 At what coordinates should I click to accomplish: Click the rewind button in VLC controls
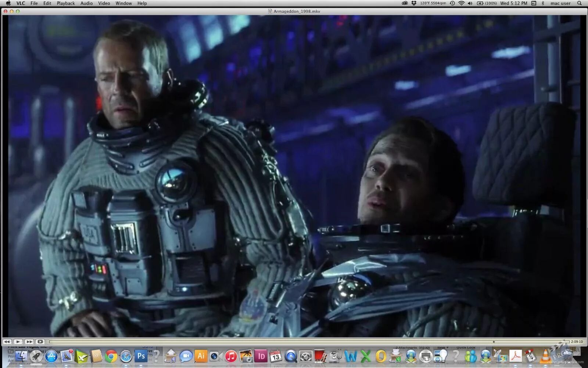(7, 342)
